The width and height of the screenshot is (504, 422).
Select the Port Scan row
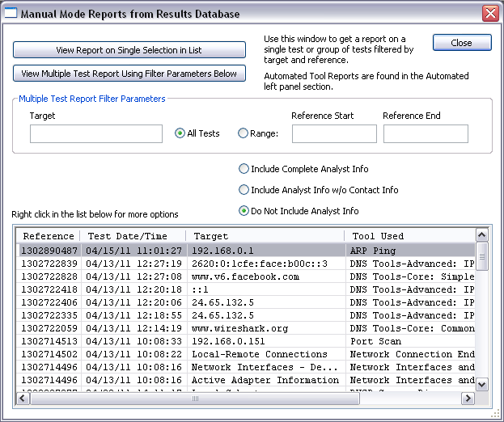click(246, 341)
